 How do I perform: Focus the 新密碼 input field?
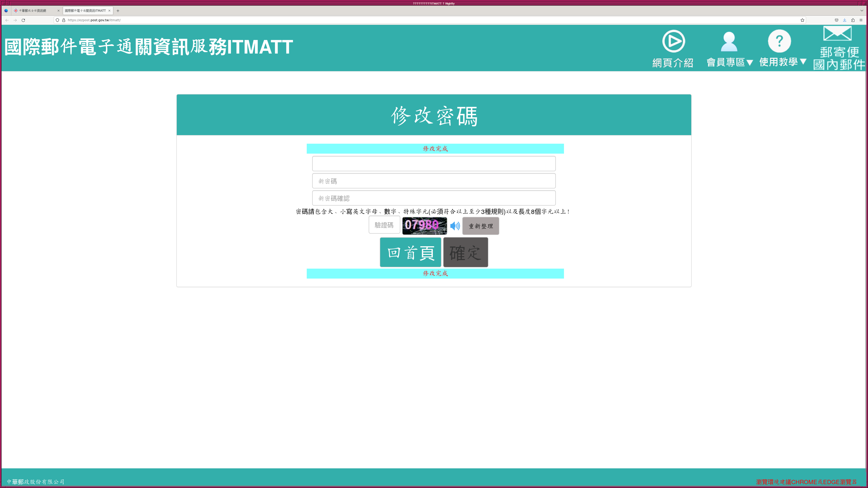tap(434, 181)
